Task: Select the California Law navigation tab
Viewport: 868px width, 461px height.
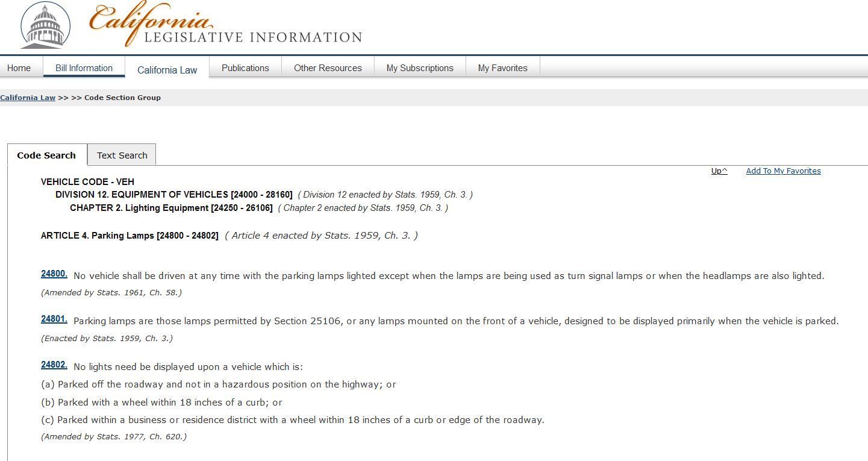Action: (x=167, y=70)
